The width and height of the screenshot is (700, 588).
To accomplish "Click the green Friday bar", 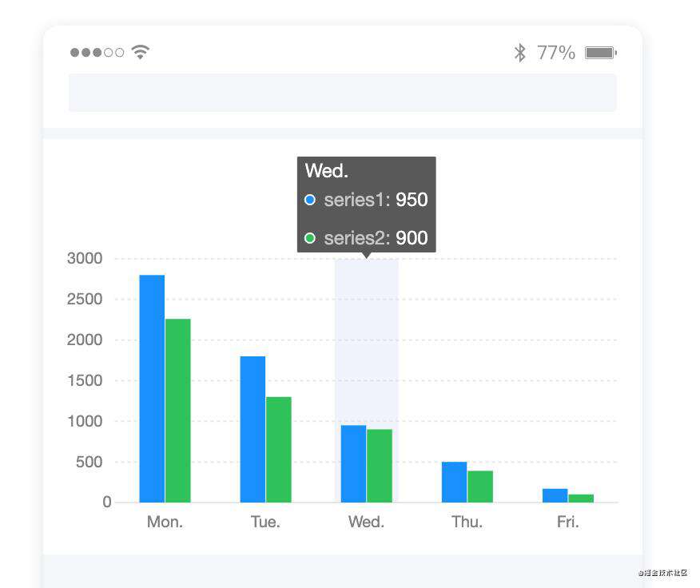I will click(581, 499).
